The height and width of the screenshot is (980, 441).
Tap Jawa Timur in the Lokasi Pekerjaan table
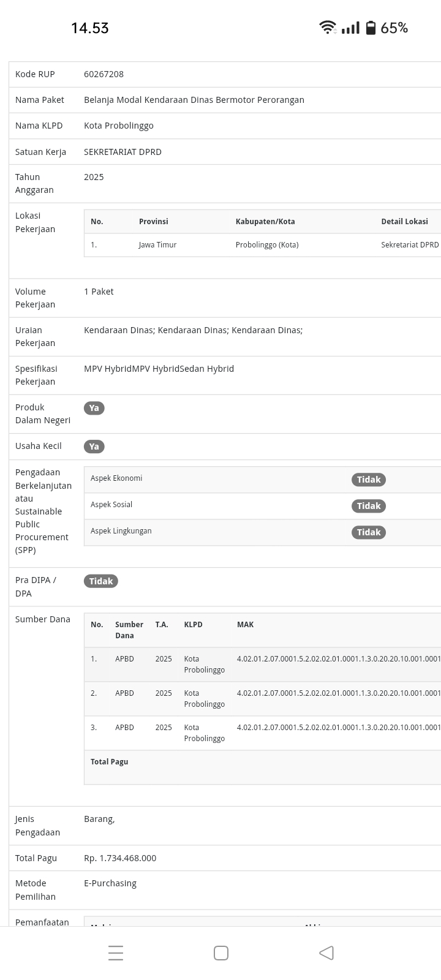(x=157, y=244)
